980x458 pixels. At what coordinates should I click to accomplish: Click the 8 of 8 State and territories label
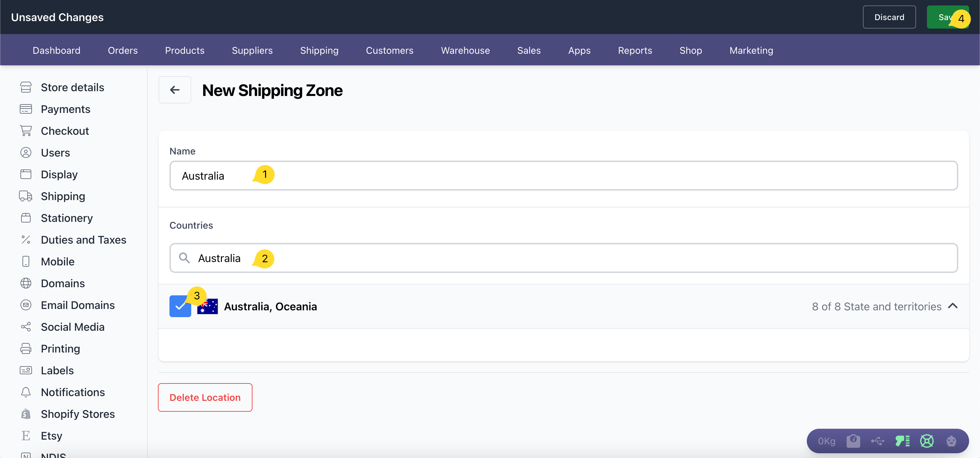tap(876, 307)
